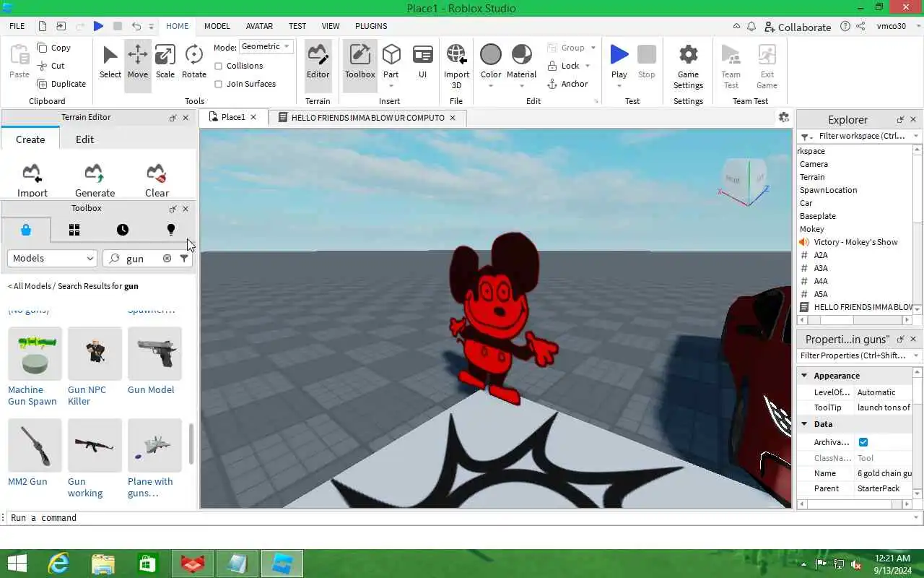Switch to the MODEL ribbon tab

tap(217, 26)
